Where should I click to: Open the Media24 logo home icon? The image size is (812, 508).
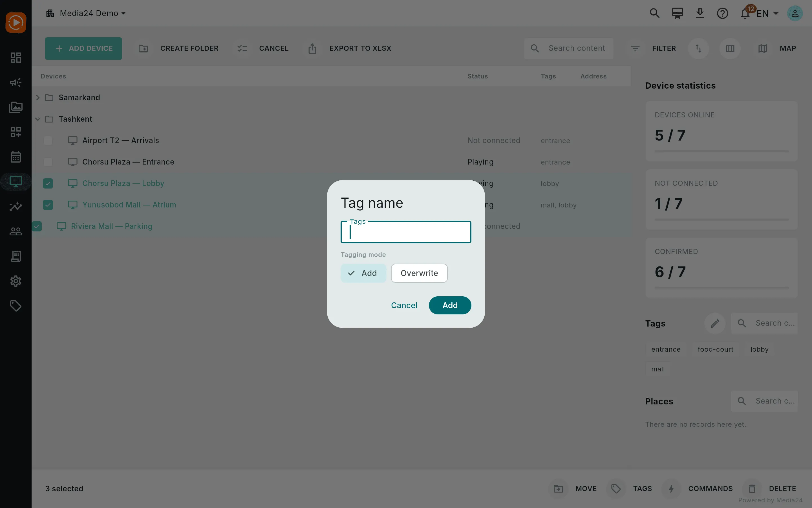point(16,23)
